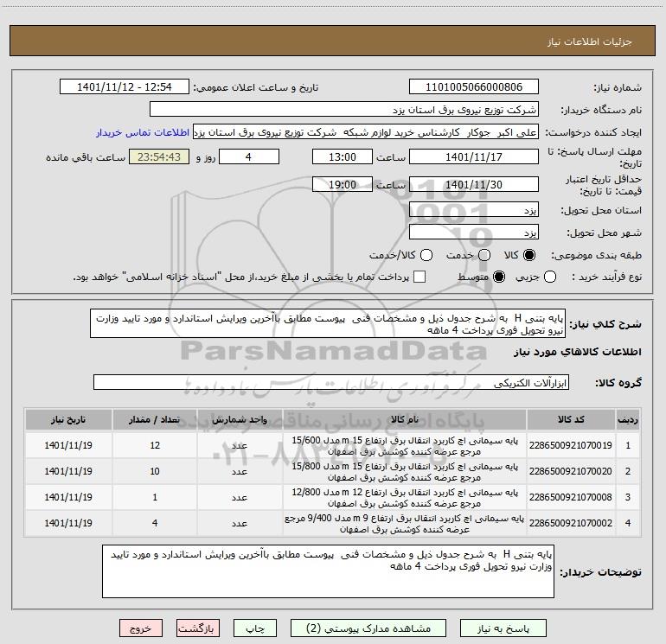The width and height of the screenshot is (666, 644).
Task: Click item name with model 12/800
Action: click(x=405, y=497)
